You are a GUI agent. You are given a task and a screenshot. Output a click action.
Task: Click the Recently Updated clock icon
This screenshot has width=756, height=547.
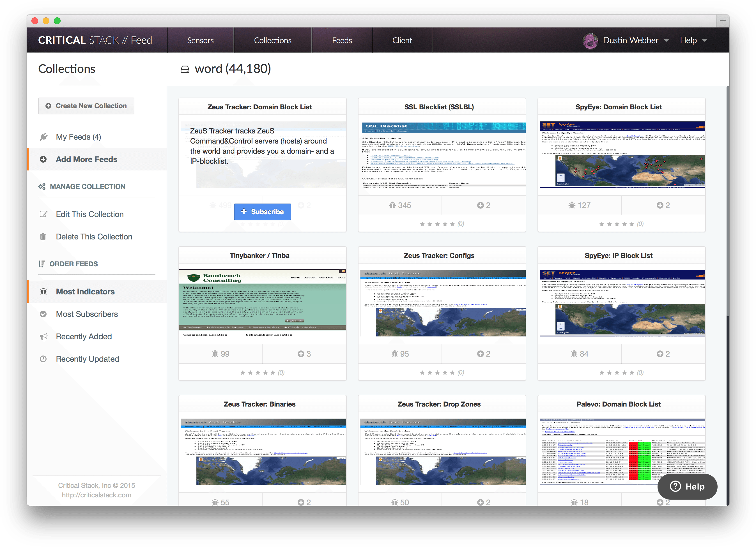pyautogui.click(x=43, y=359)
